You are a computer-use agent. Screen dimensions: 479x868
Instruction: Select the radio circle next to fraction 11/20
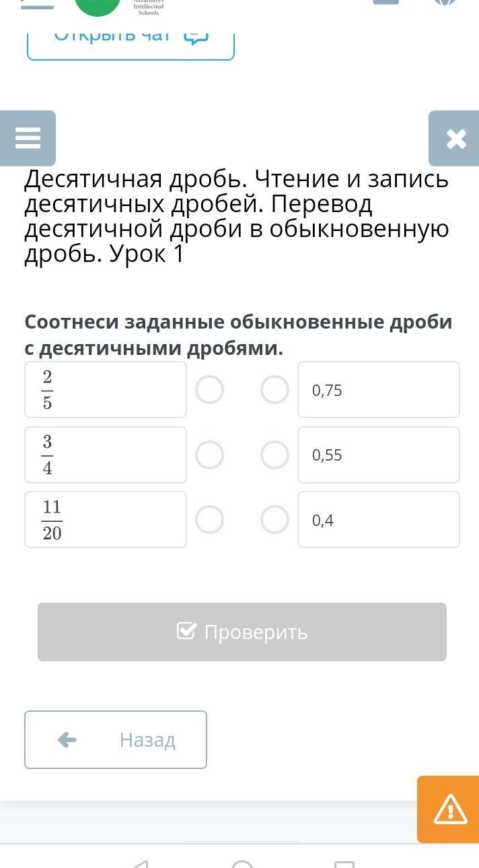[209, 520]
